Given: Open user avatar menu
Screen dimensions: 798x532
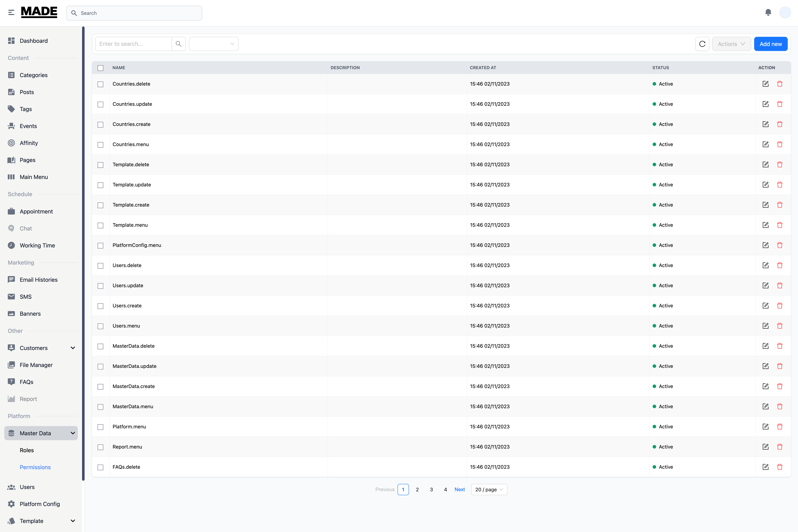Looking at the screenshot, I should tap(785, 13).
